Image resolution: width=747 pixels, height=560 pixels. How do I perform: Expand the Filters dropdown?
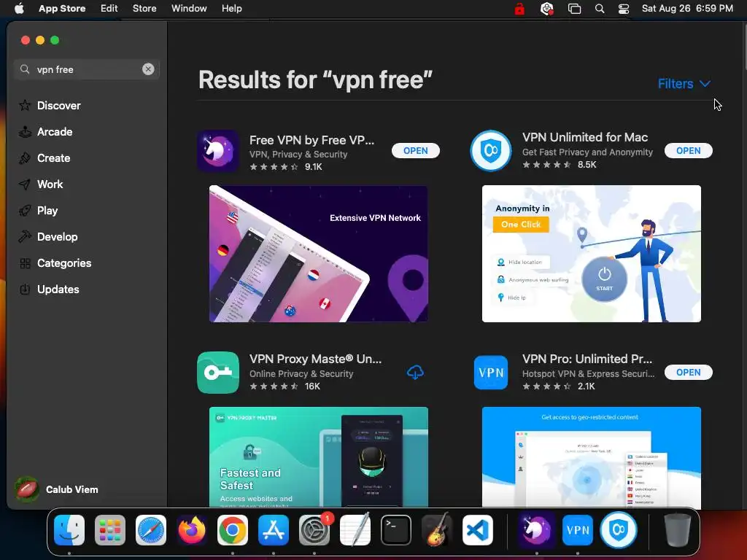(x=684, y=84)
